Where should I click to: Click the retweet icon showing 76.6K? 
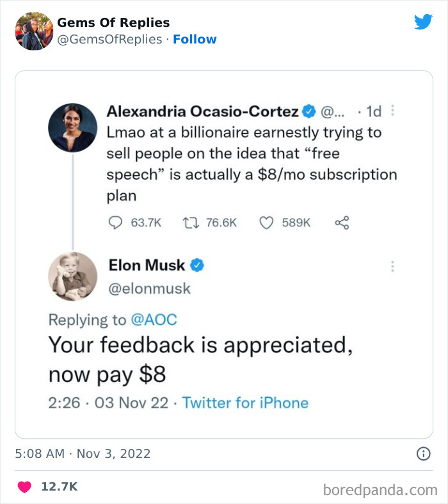click(x=189, y=223)
